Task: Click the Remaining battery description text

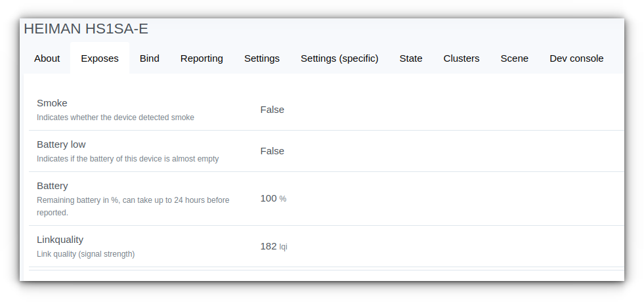Action: tap(133, 206)
